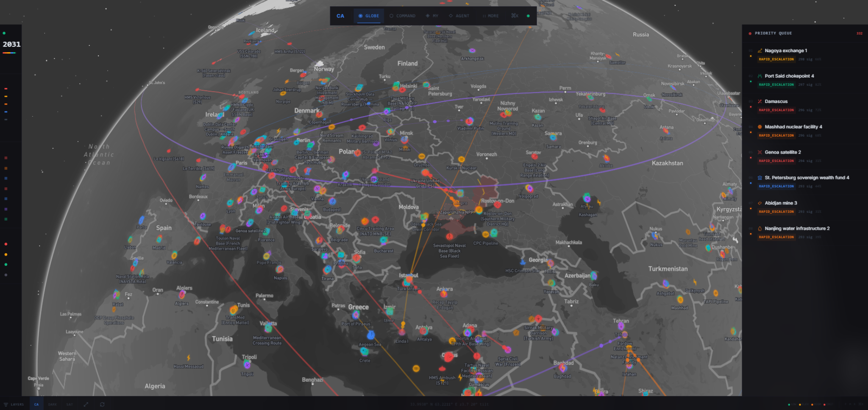The image size is (868, 410).
Task: Click the Damascus crossed-swords icon
Action: click(x=760, y=102)
